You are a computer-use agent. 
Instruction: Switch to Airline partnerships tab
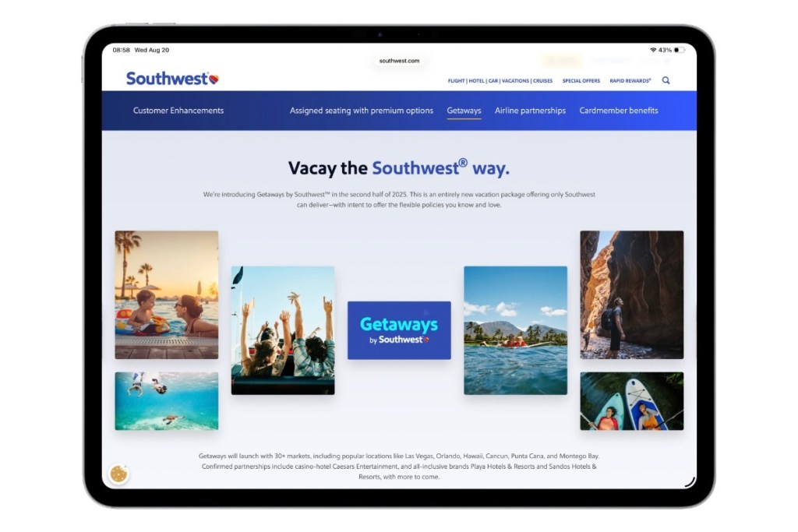[530, 111]
